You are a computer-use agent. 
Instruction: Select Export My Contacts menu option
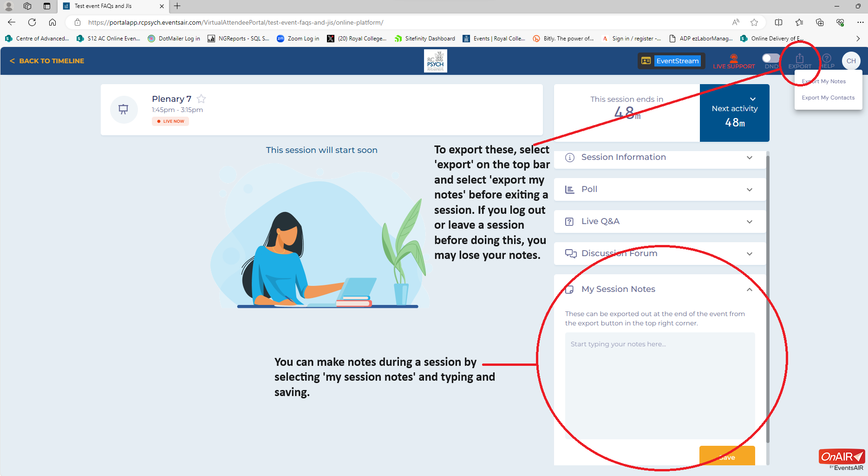pyautogui.click(x=828, y=98)
